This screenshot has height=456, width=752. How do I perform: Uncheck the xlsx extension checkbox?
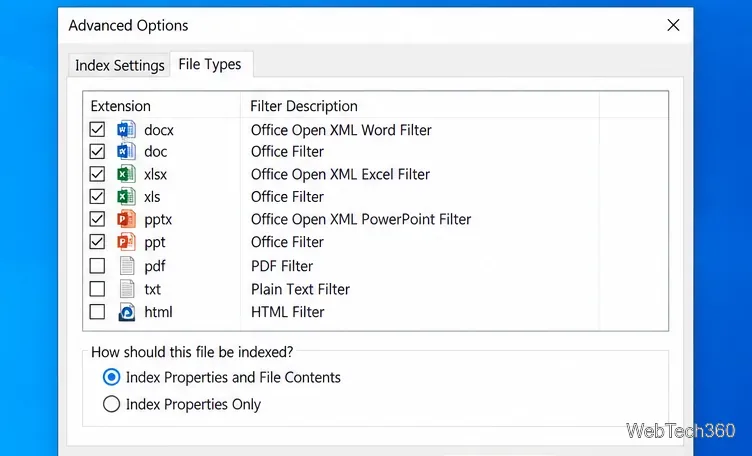point(97,174)
